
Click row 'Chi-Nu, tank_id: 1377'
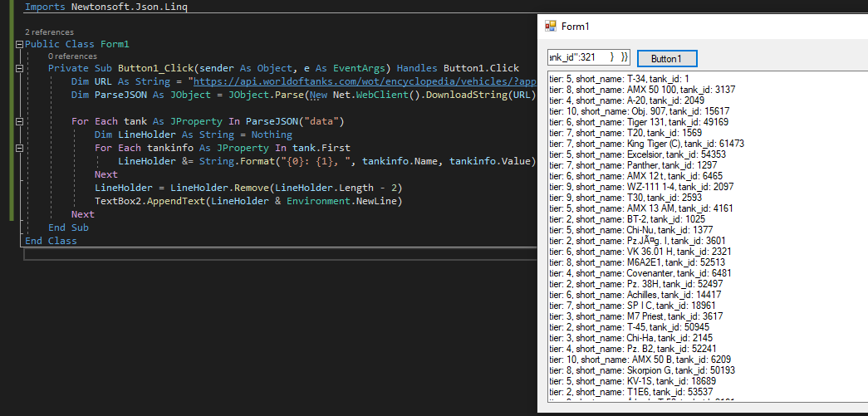[631, 229]
